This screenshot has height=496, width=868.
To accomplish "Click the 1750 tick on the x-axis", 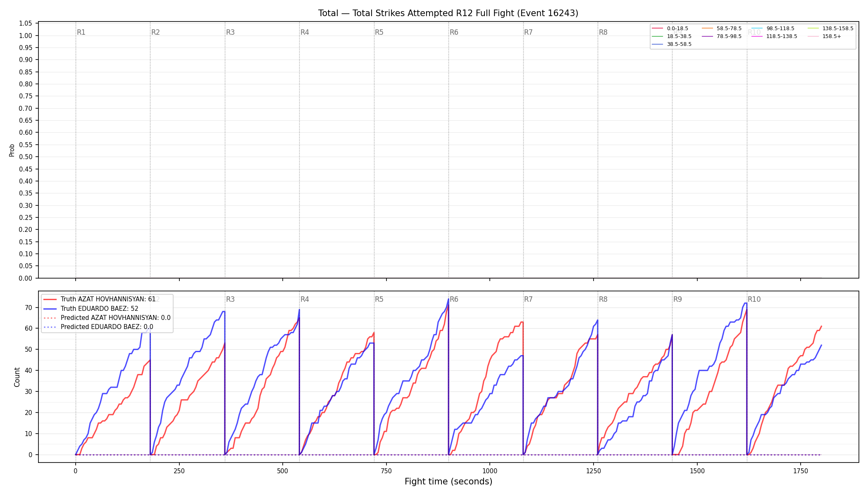I will (801, 471).
